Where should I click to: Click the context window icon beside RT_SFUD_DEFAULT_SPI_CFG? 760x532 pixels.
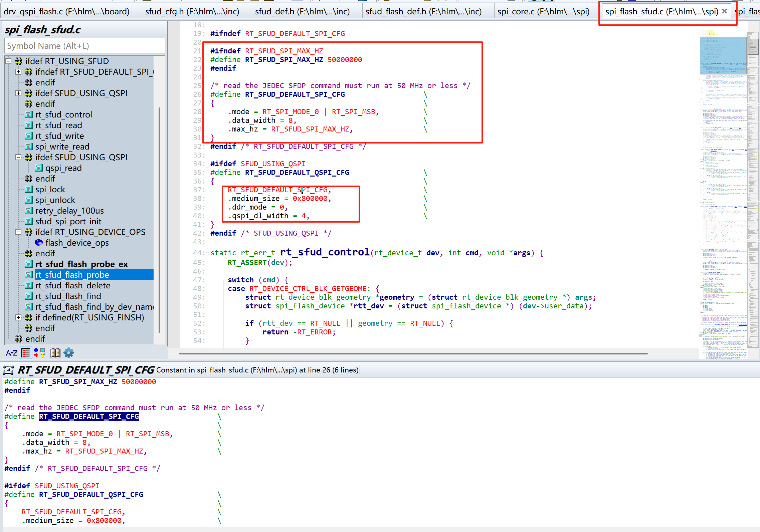[8, 370]
